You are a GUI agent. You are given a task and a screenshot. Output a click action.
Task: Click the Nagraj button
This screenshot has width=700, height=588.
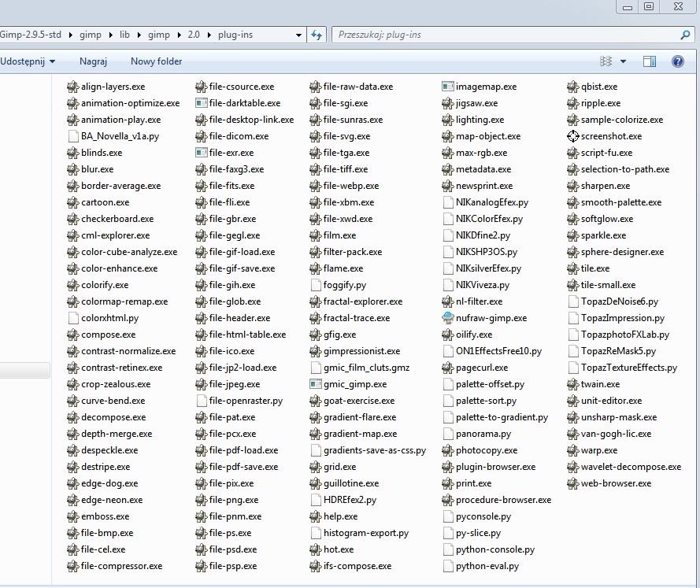[x=93, y=61]
